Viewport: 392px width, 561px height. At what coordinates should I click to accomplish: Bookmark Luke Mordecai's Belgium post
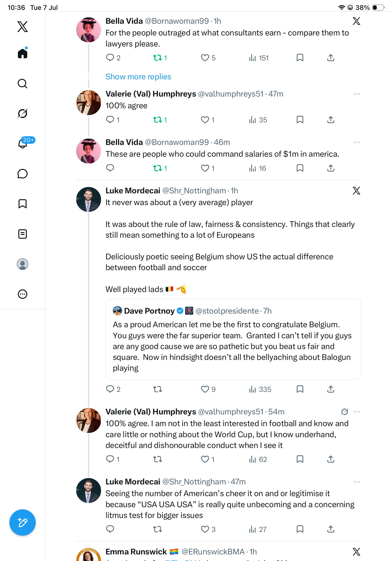point(300,389)
